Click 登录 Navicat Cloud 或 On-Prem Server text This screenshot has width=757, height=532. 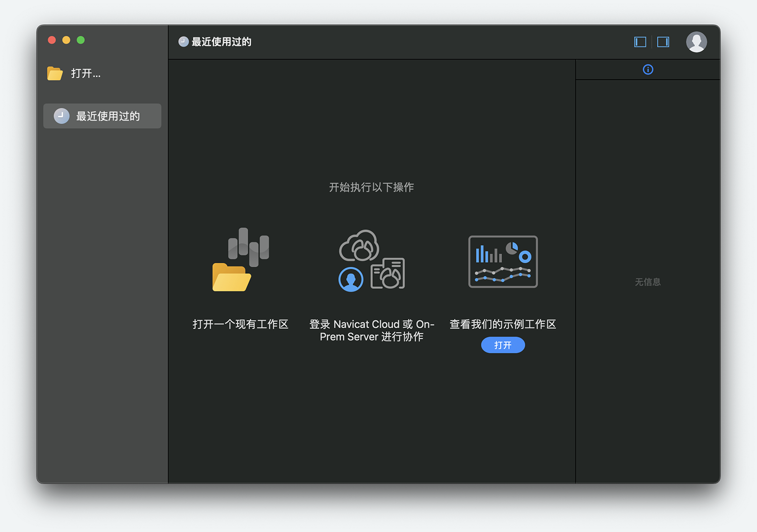click(x=372, y=330)
